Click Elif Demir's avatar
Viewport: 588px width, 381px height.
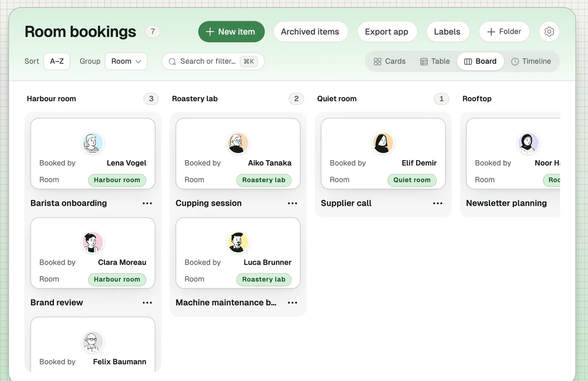point(383,143)
